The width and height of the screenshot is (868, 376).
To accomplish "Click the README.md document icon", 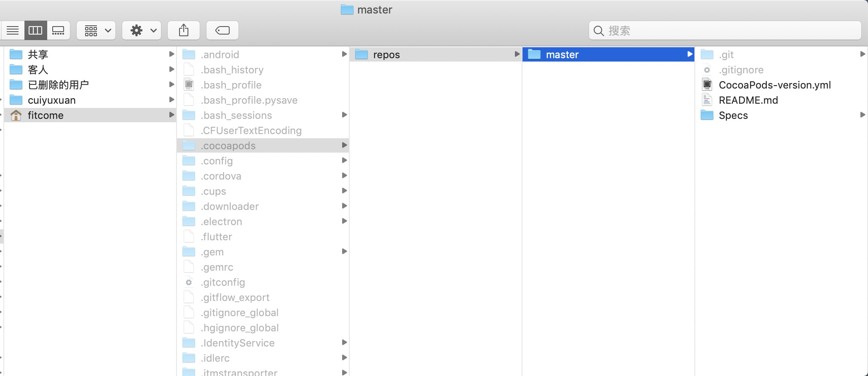I will coord(707,100).
